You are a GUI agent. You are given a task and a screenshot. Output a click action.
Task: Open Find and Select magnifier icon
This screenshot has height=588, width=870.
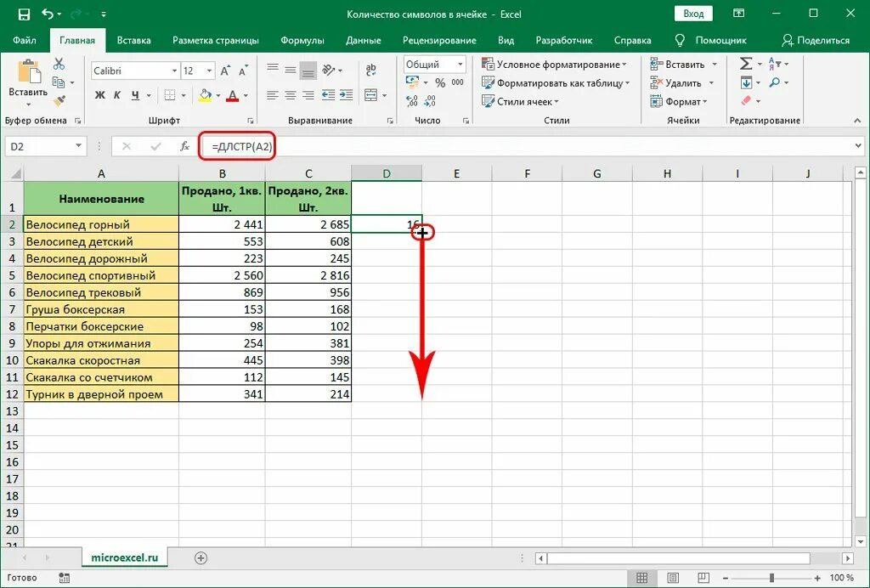[x=775, y=82]
